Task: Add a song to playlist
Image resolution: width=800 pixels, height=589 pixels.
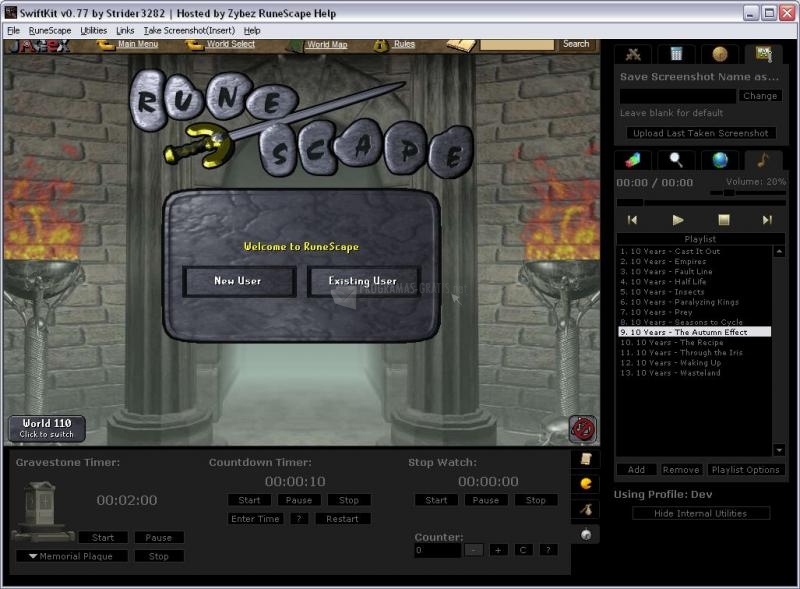Action: point(636,470)
